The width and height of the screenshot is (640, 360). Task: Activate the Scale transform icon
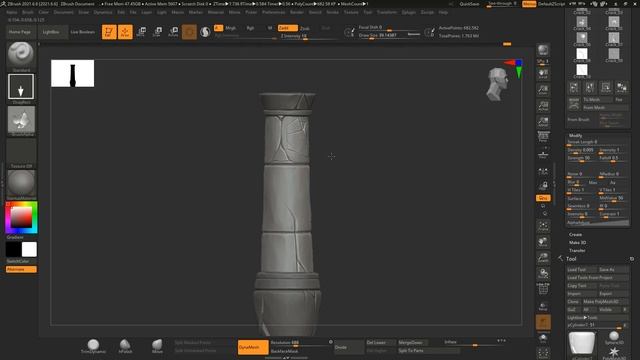click(x=157, y=32)
